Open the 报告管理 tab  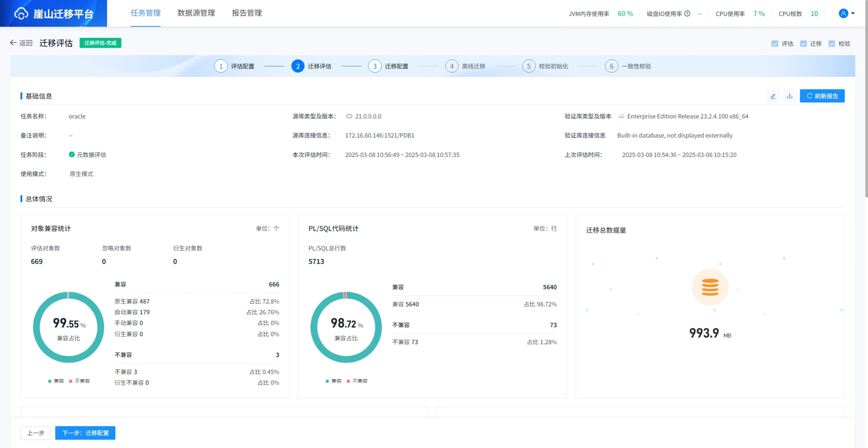(247, 13)
